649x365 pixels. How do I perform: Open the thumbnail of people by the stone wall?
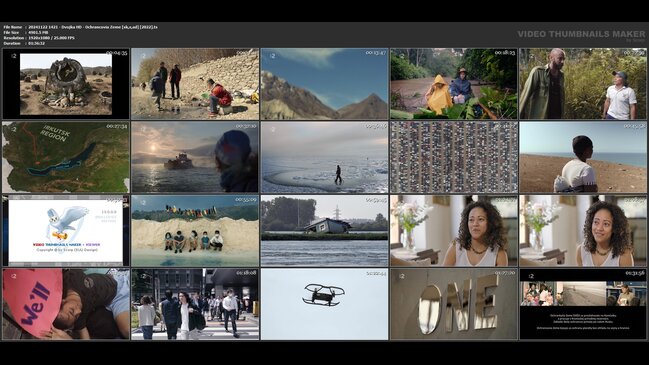point(195,84)
